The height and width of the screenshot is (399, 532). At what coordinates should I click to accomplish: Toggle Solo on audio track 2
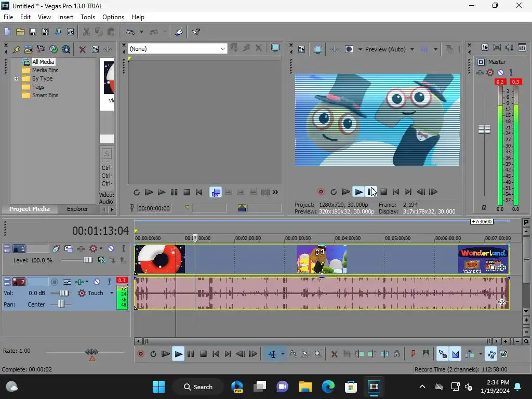(x=109, y=282)
